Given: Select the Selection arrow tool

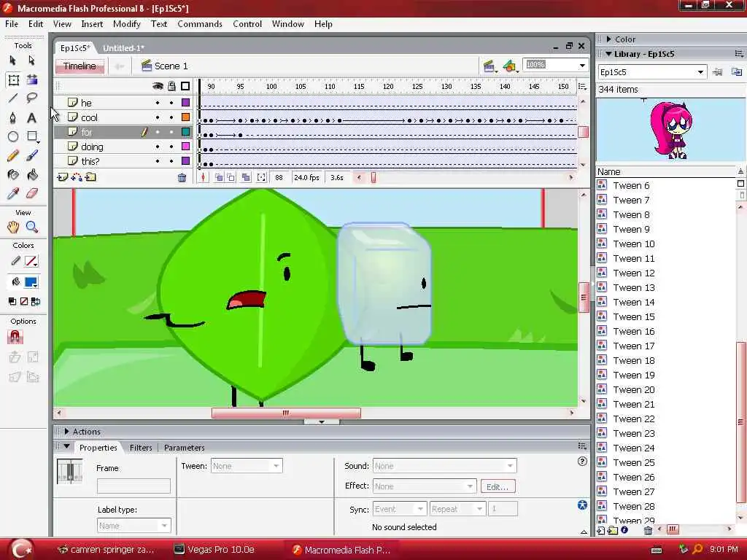Looking at the screenshot, I should 13,61.
